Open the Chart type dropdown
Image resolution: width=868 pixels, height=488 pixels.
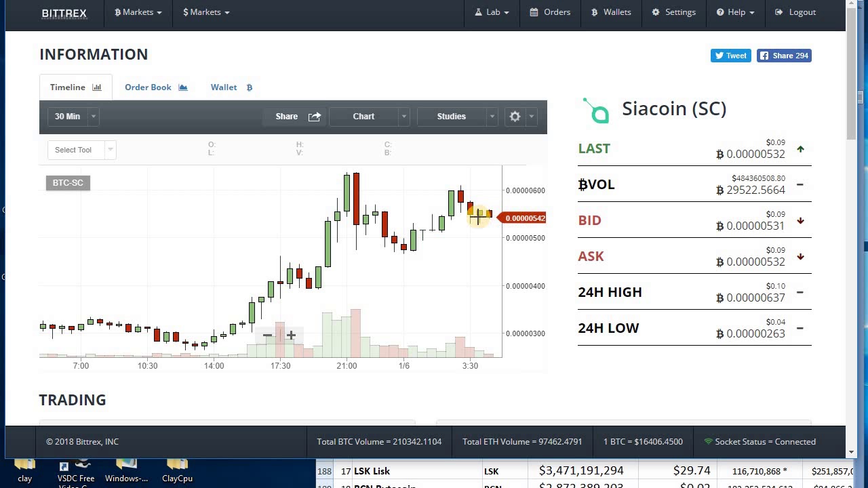370,117
